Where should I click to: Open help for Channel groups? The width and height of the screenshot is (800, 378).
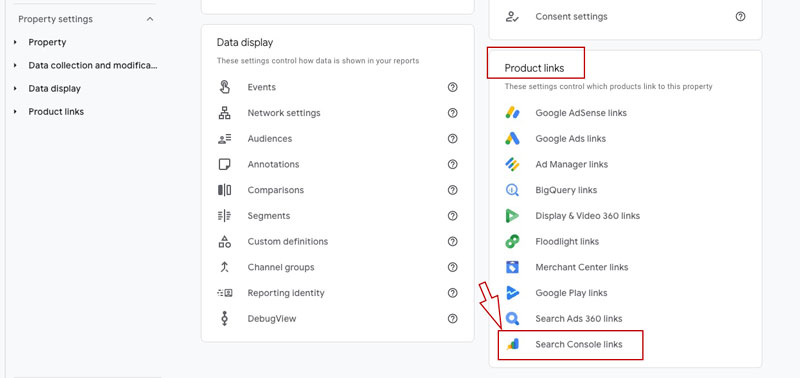[453, 267]
